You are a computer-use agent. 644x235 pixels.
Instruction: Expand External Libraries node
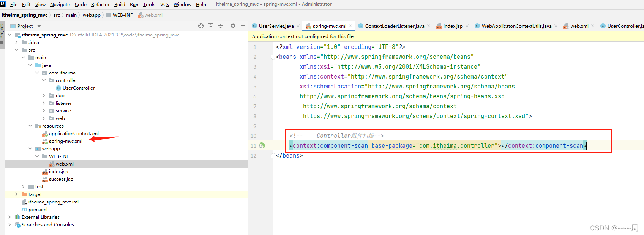pos(9,217)
